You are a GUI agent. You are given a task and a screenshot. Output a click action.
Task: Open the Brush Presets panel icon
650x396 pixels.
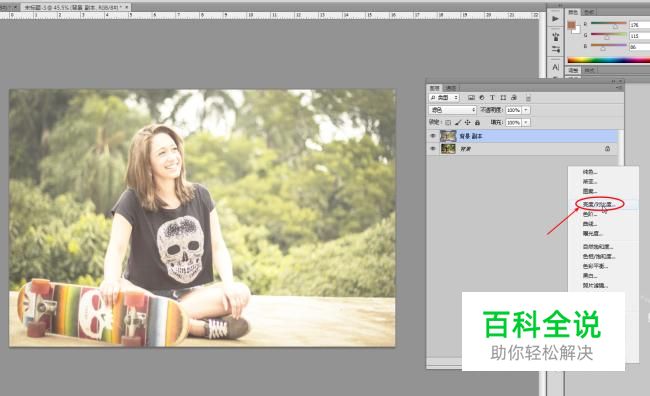point(555,36)
